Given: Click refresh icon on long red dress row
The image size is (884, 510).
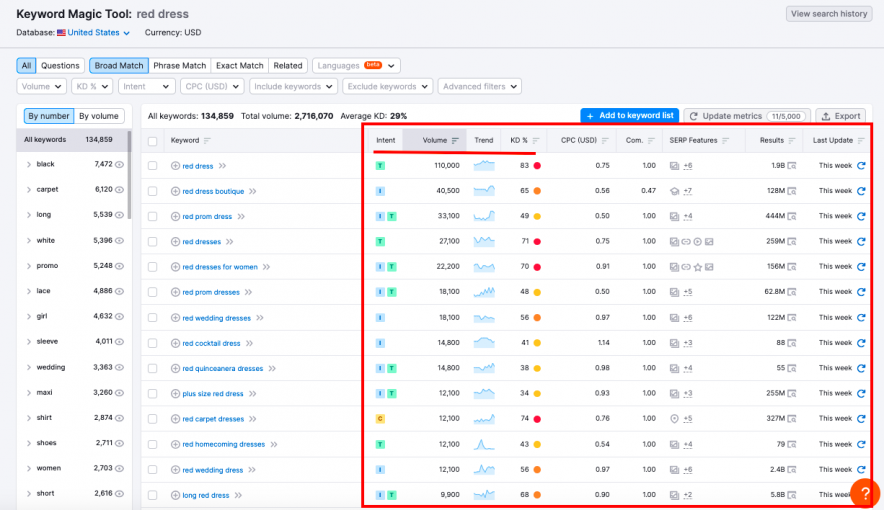Looking at the screenshot, I should [x=861, y=495].
